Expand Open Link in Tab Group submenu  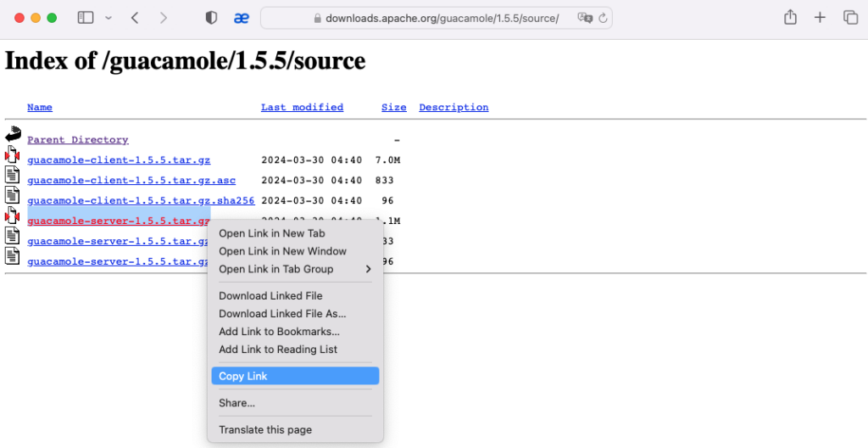tap(295, 269)
